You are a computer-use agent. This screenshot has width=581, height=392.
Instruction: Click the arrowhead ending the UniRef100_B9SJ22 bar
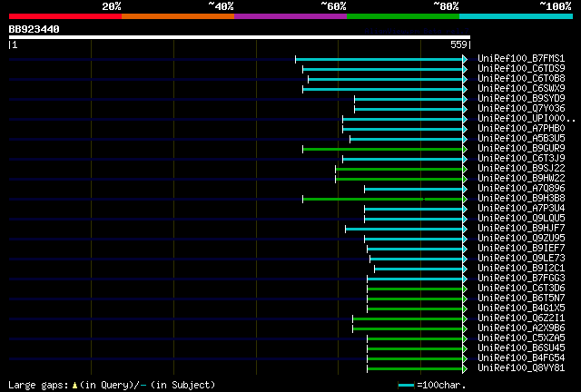[465, 170]
